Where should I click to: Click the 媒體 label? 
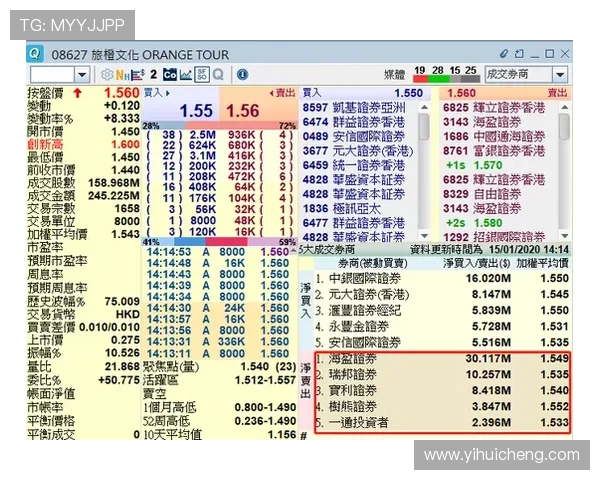click(394, 74)
